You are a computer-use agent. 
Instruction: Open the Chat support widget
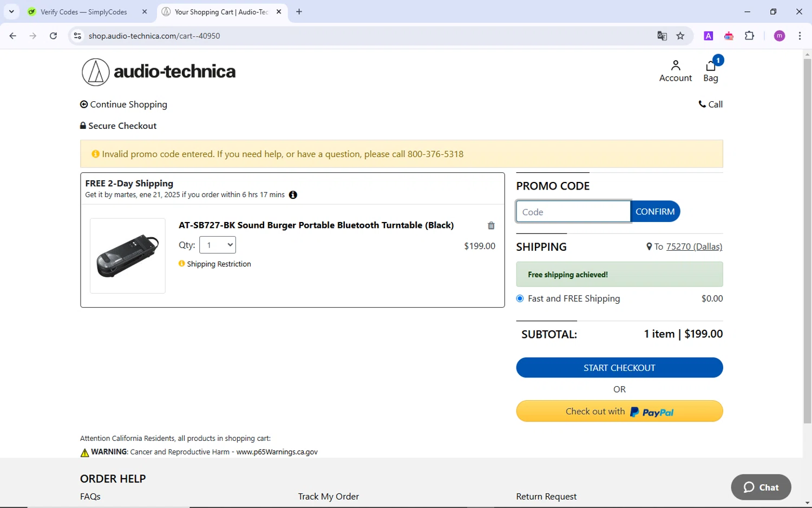pos(761,487)
